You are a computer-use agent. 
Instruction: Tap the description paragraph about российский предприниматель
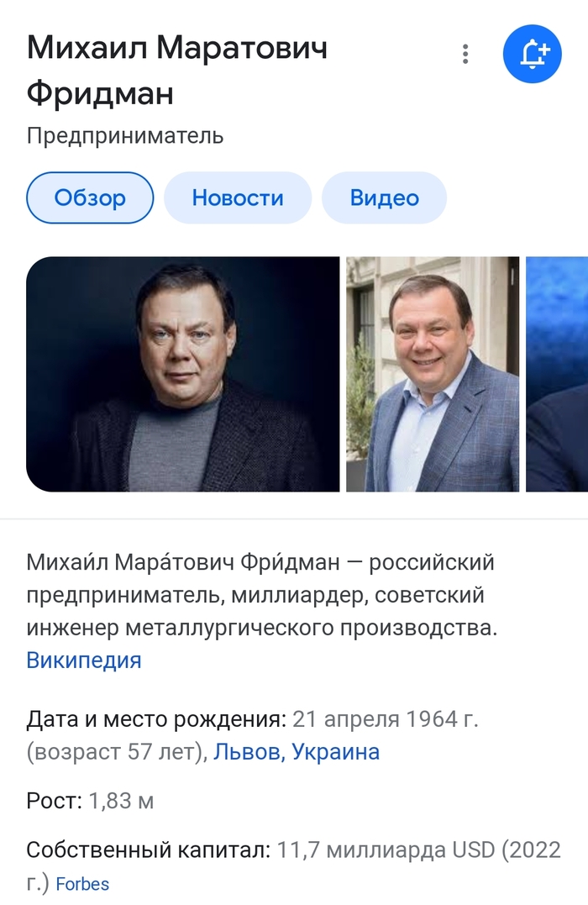[x=260, y=595]
